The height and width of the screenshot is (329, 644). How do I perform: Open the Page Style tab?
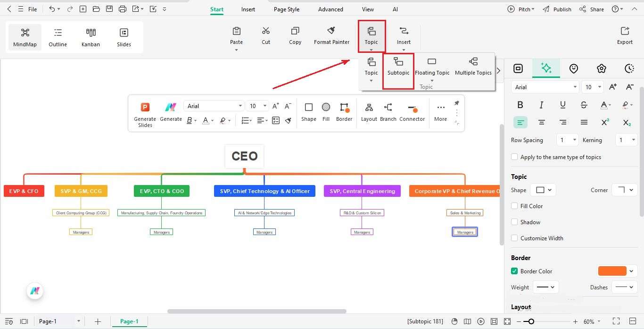pos(286,9)
